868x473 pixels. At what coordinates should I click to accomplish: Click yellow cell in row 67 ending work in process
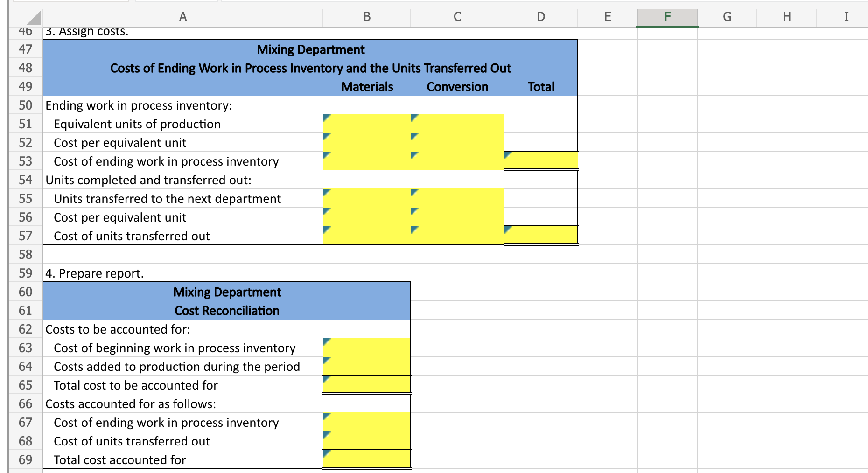[x=367, y=422]
